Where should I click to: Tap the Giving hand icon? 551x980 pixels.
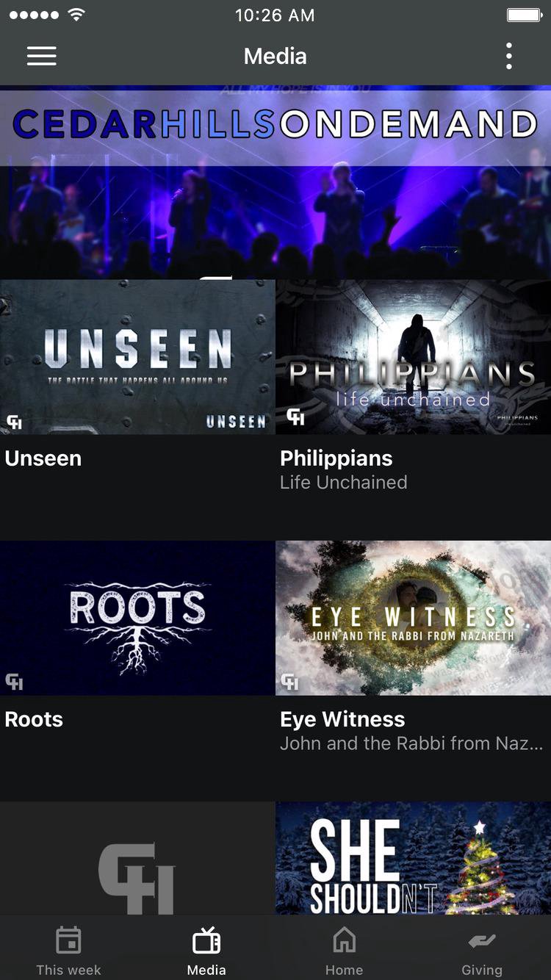482,940
